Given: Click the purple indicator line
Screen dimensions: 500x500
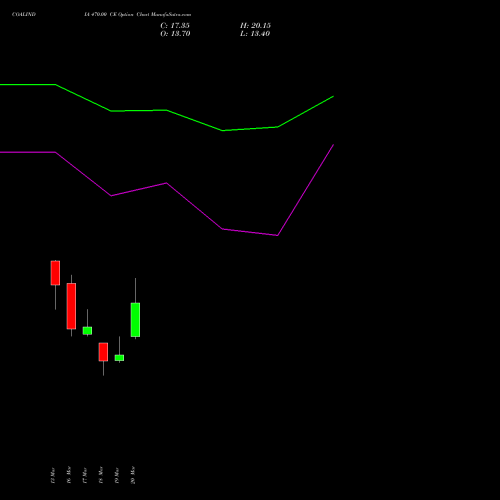Looking at the screenshot, I should click(167, 183).
